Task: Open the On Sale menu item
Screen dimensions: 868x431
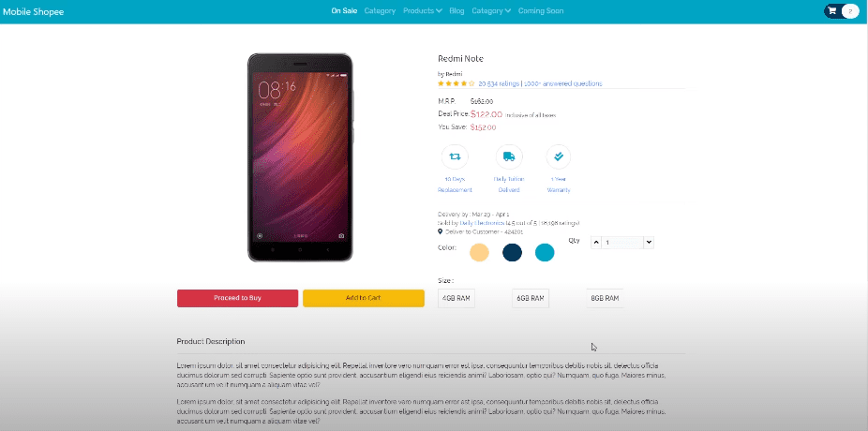Action: point(344,10)
